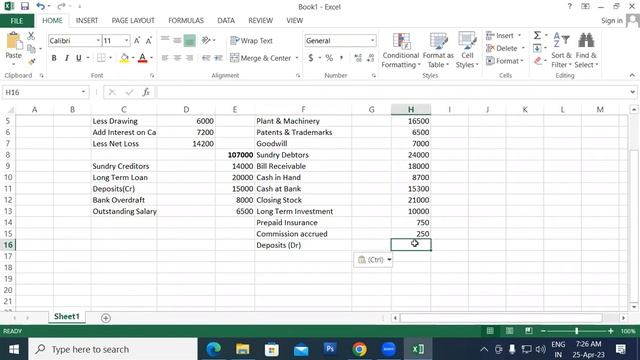Apply the Borders button
This screenshot has width=640, height=360.
[101, 58]
